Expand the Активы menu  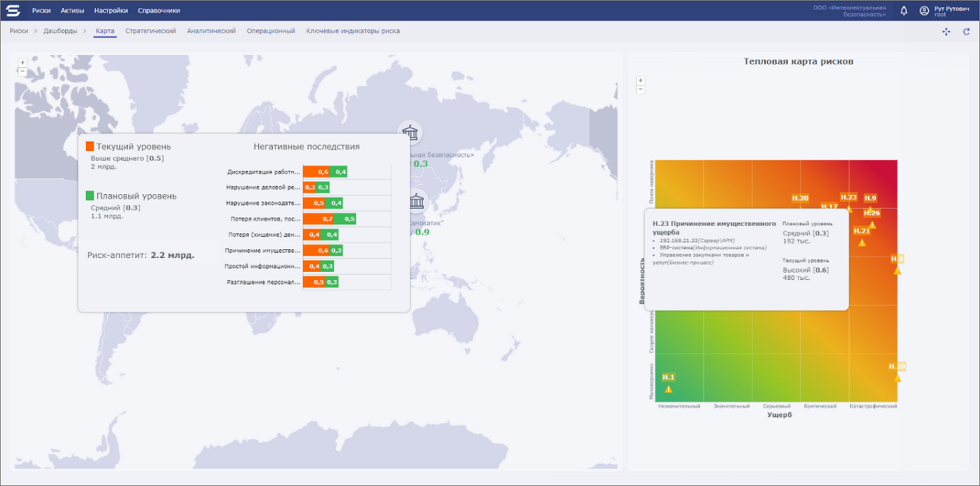73,11
